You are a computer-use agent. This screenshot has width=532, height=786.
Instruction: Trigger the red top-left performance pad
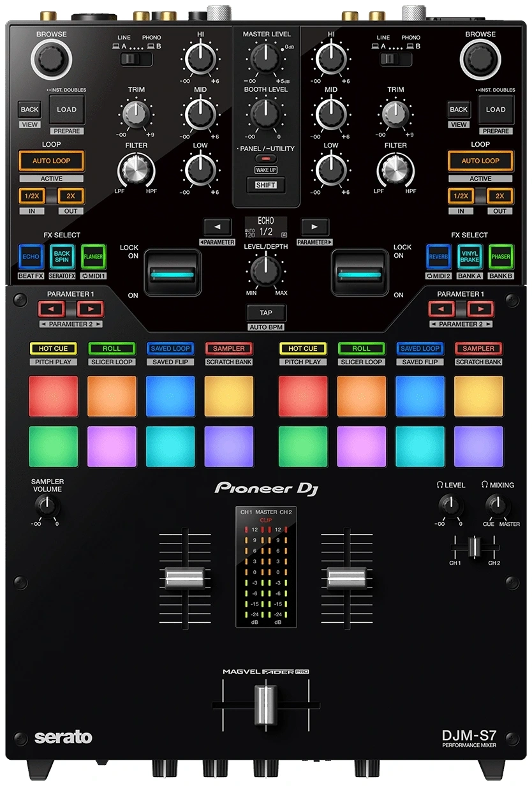(53, 396)
